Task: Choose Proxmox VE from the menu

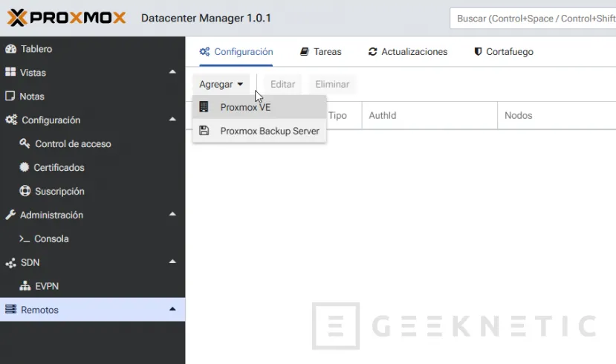Action: (x=259, y=107)
